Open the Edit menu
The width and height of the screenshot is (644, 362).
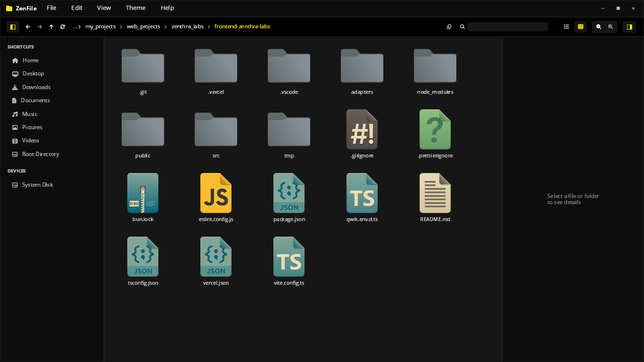(77, 8)
